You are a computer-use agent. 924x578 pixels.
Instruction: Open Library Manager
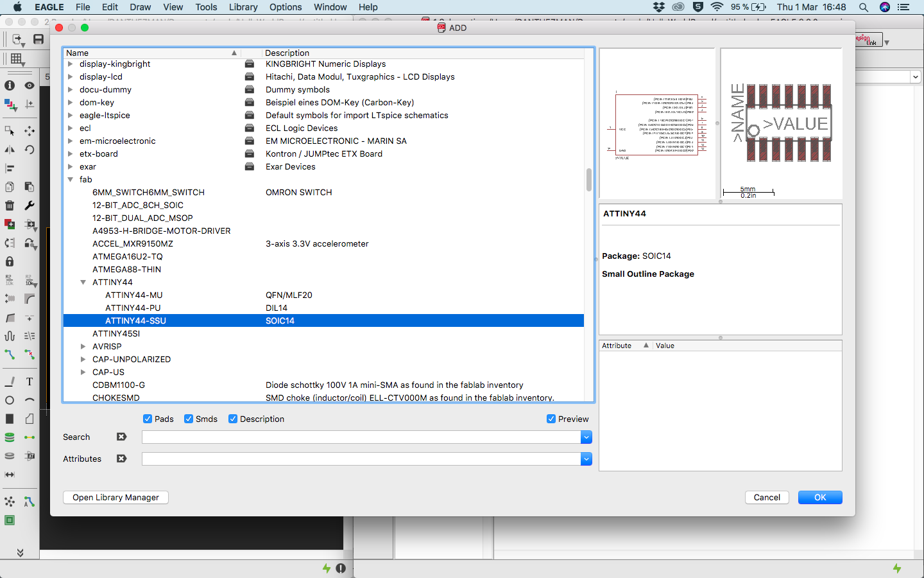click(116, 497)
